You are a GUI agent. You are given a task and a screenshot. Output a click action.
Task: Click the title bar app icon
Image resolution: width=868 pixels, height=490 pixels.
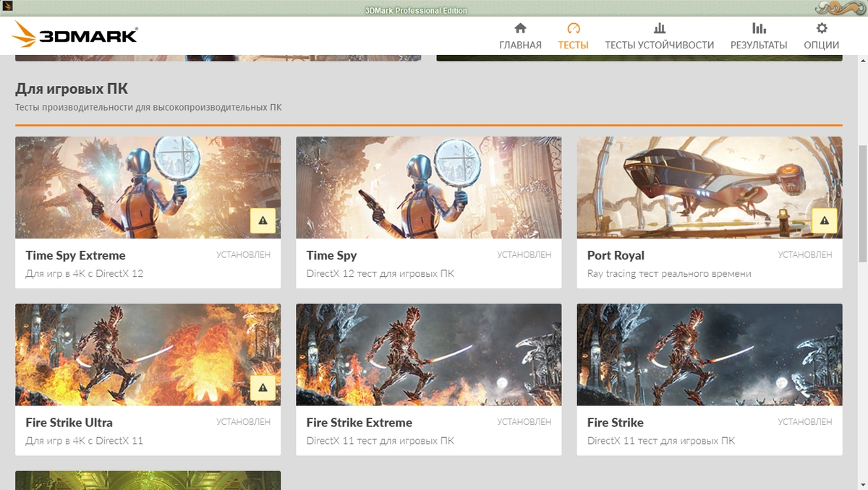(7, 6)
